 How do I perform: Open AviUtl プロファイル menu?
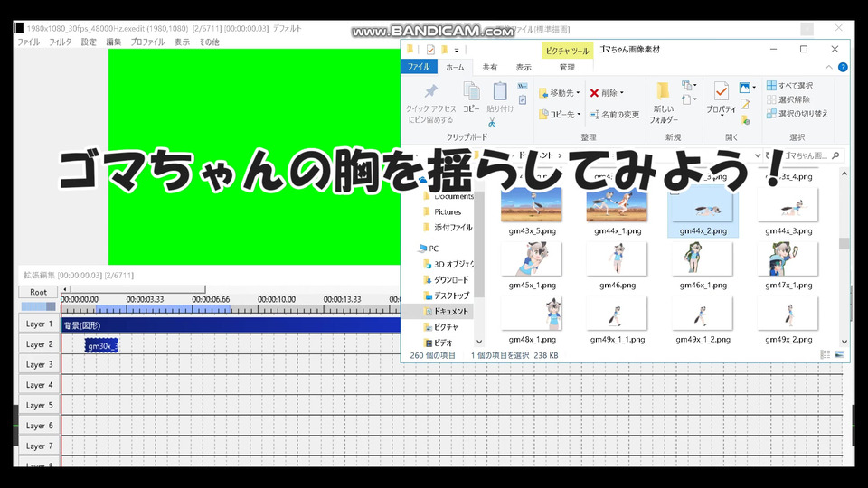point(147,42)
